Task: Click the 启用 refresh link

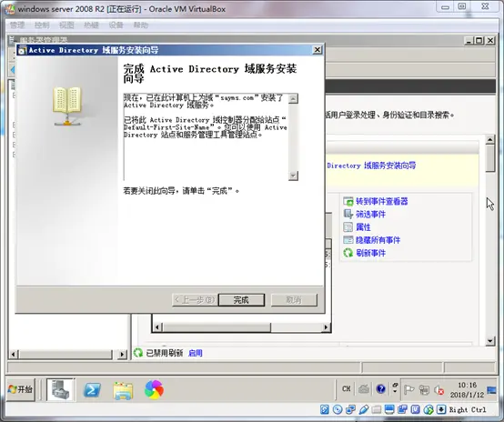Action: 195,353
